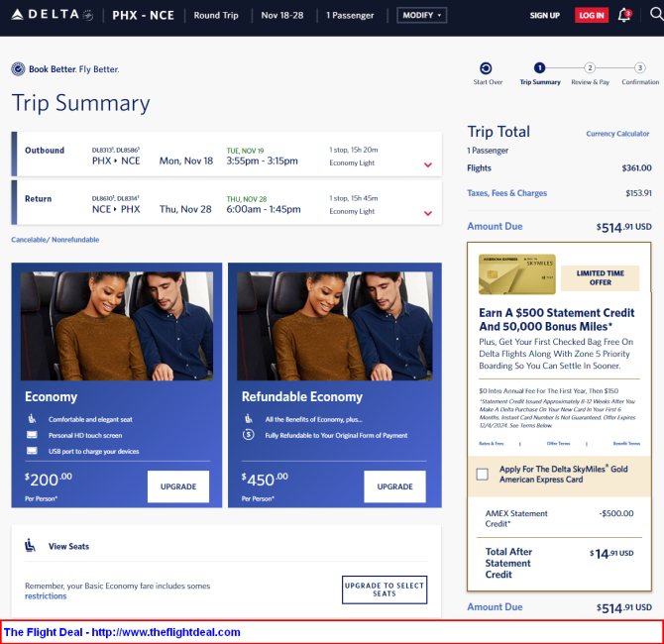
Task: Click seat icon in Refundable Economy card
Action: coord(249,419)
